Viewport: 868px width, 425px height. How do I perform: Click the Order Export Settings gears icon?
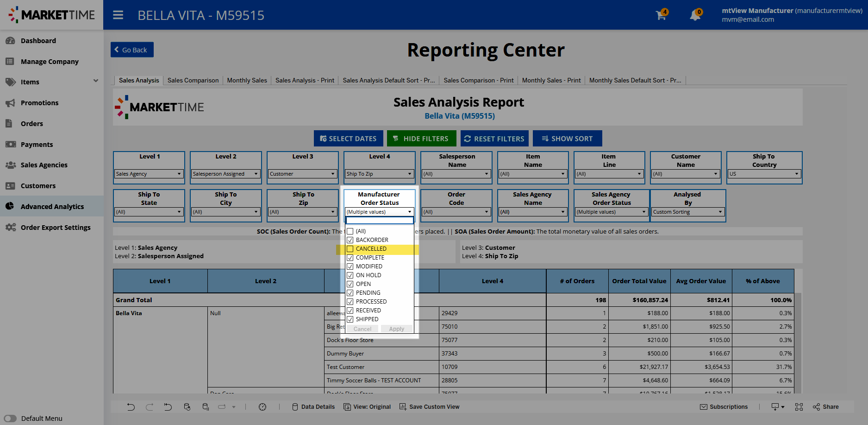[x=11, y=228]
